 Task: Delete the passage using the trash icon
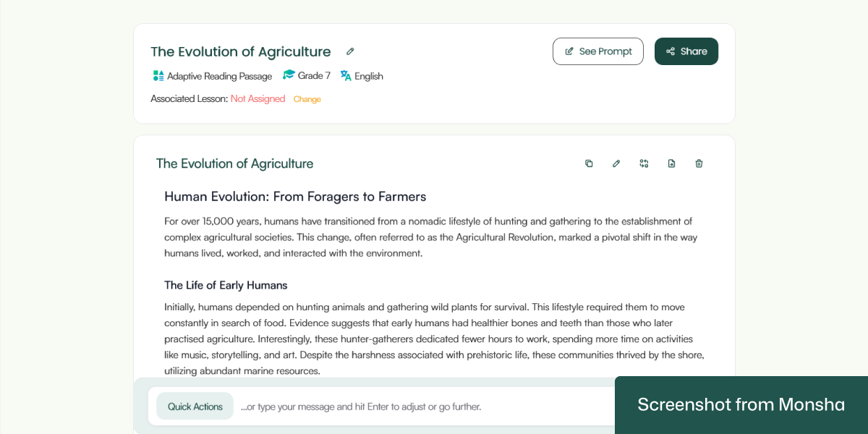(699, 163)
